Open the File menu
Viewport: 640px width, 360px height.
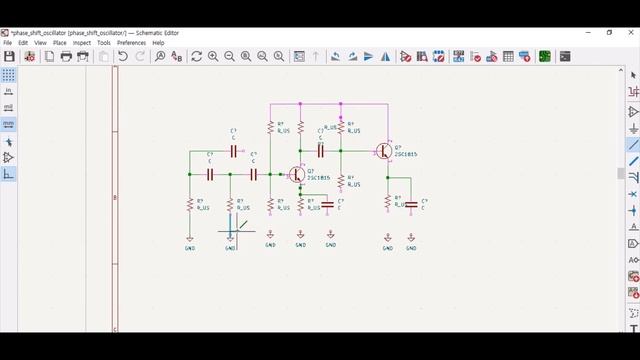pyautogui.click(x=7, y=42)
